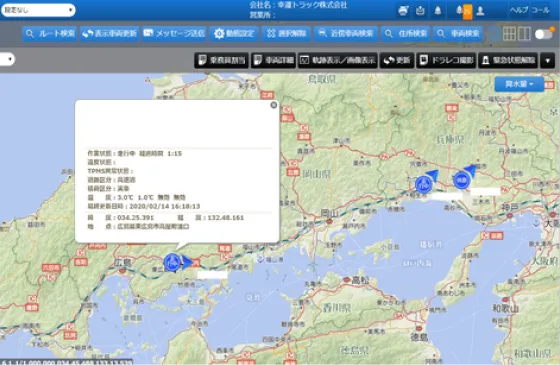The image size is (560, 365).
Task: Click the 会社名 company name in header
Action: click(x=298, y=5)
